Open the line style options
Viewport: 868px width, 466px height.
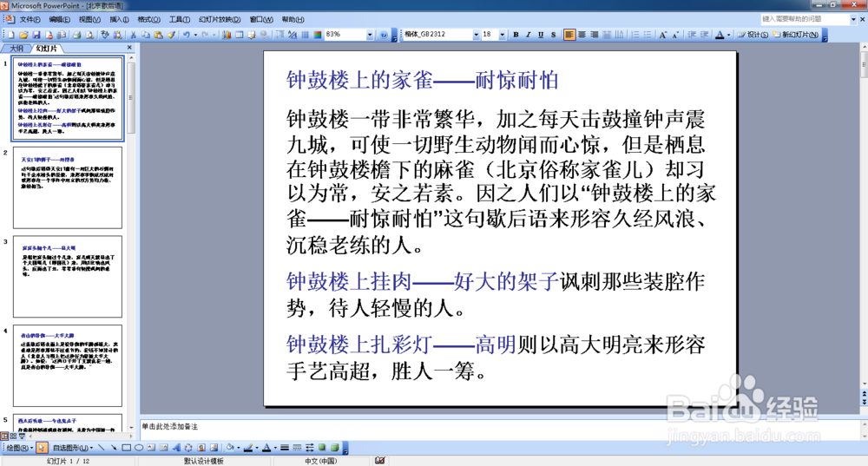tap(285, 448)
